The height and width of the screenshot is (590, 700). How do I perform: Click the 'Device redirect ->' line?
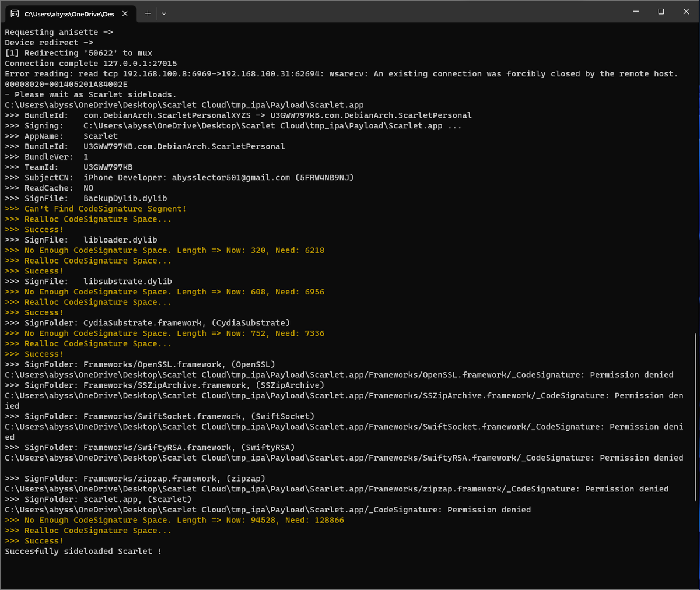(x=49, y=43)
